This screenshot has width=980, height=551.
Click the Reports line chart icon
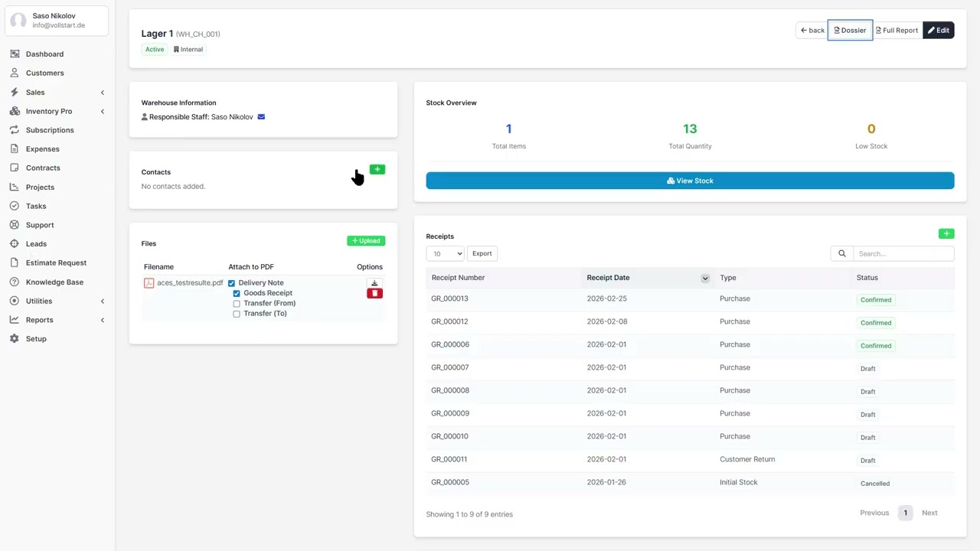15,320
